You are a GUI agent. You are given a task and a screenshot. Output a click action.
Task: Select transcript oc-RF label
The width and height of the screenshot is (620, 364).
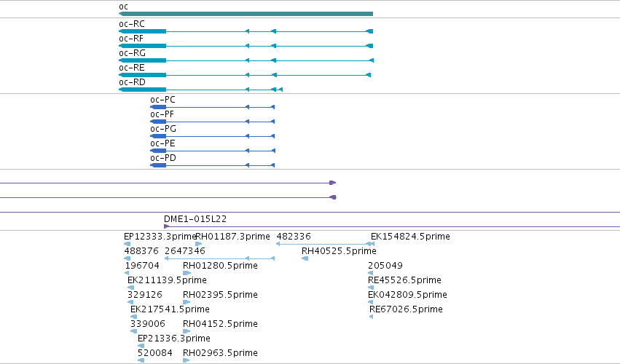[131, 39]
